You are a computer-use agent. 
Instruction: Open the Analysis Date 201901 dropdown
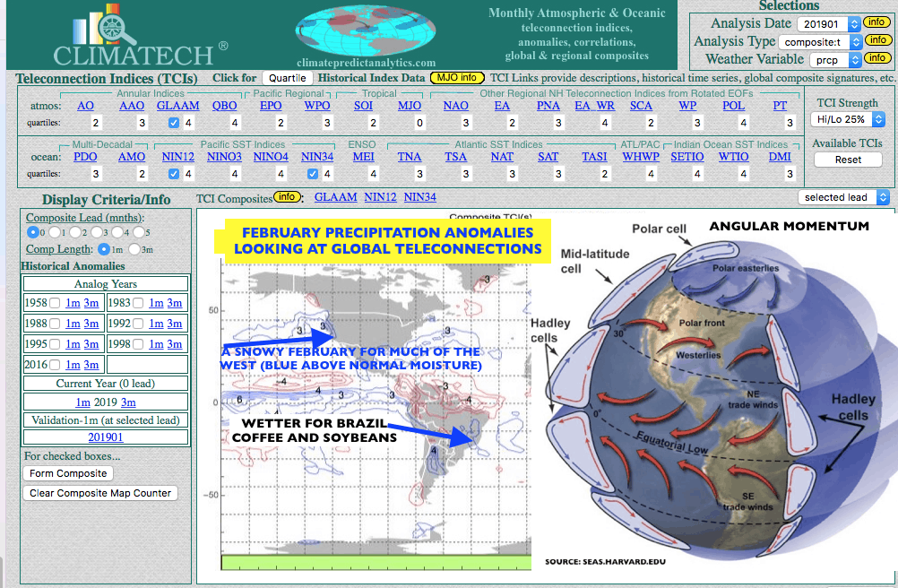click(x=829, y=24)
